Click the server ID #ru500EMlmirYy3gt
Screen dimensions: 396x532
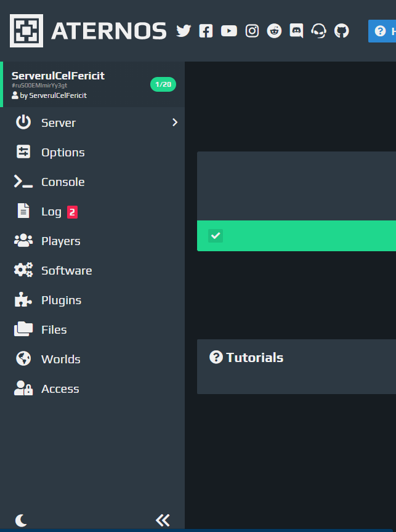tap(39, 85)
